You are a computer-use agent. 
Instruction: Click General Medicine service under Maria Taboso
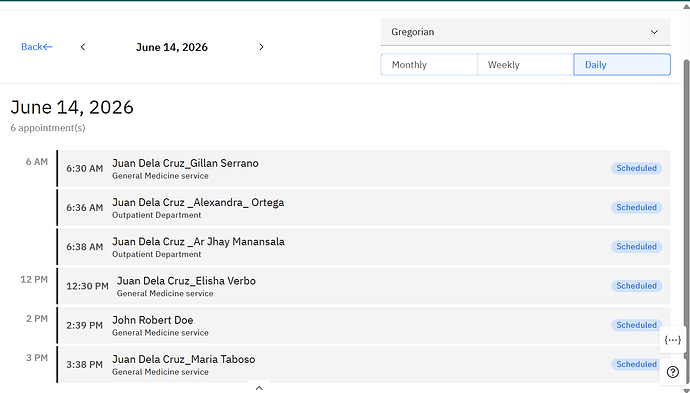[x=160, y=372]
